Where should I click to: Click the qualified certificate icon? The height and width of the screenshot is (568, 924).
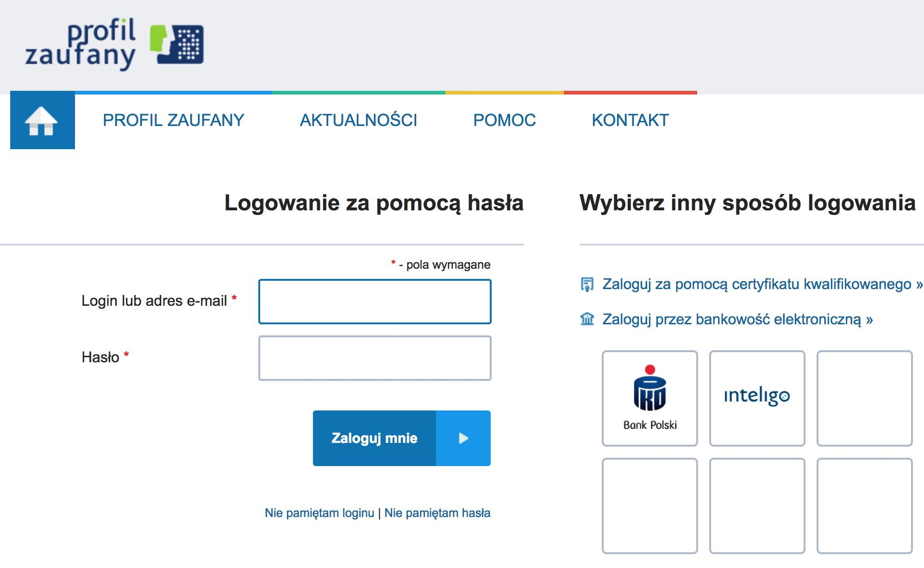[x=587, y=284]
